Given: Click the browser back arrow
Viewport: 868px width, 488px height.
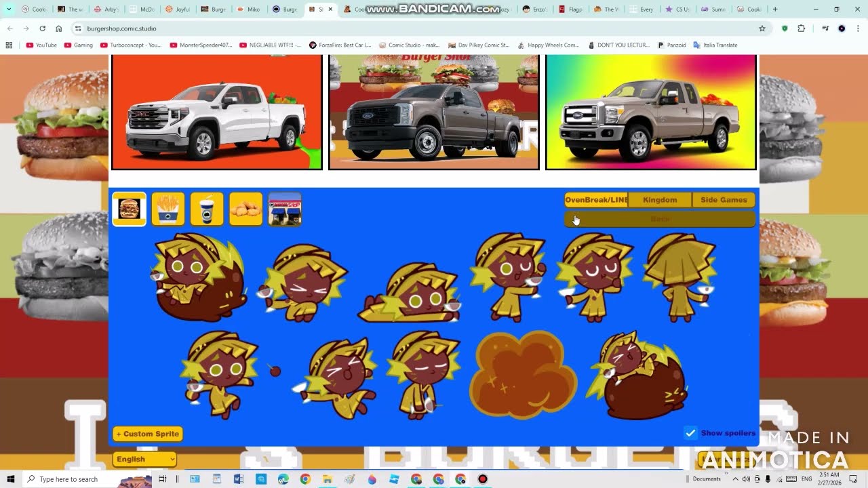Looking at the screenshot, I should point(9,28).
